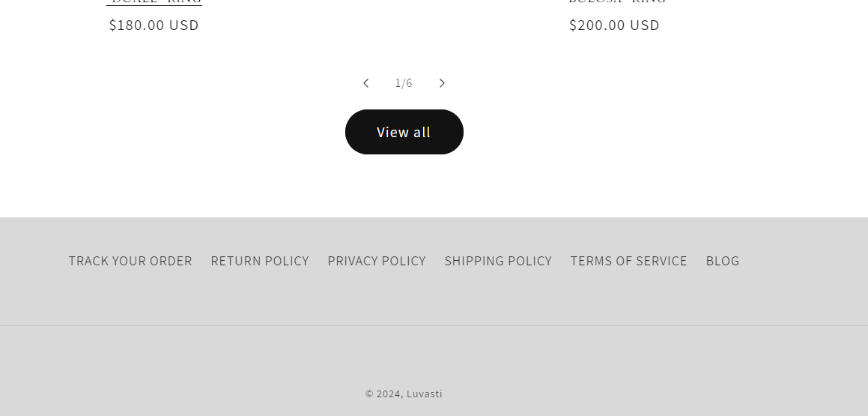Click the © 2024 copyright text

tap(383, 394)
